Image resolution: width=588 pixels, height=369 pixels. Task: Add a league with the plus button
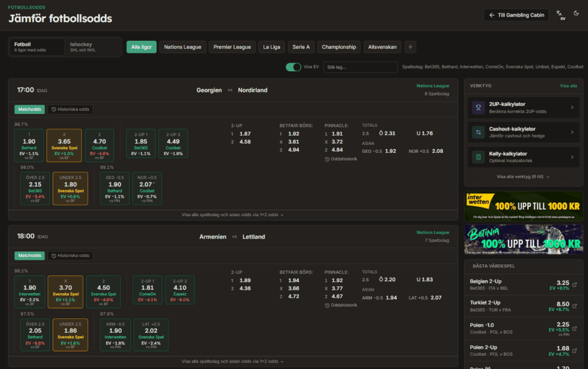click(410, 47)
